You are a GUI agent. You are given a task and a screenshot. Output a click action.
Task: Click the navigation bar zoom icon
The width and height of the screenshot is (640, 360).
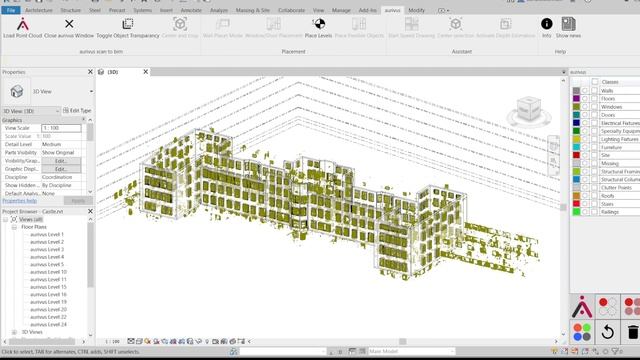553,160
